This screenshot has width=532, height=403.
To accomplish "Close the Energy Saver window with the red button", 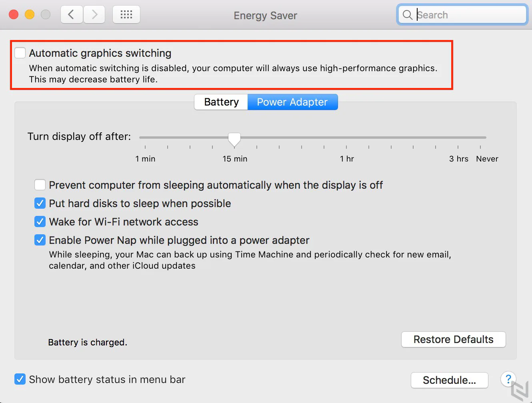I will coord(14,14).
